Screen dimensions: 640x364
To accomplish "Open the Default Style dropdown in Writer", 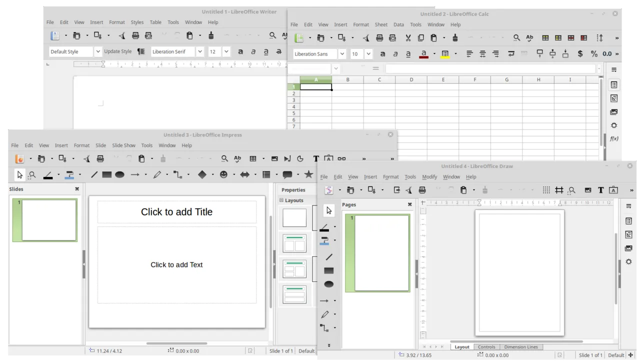I will point(98,51).
